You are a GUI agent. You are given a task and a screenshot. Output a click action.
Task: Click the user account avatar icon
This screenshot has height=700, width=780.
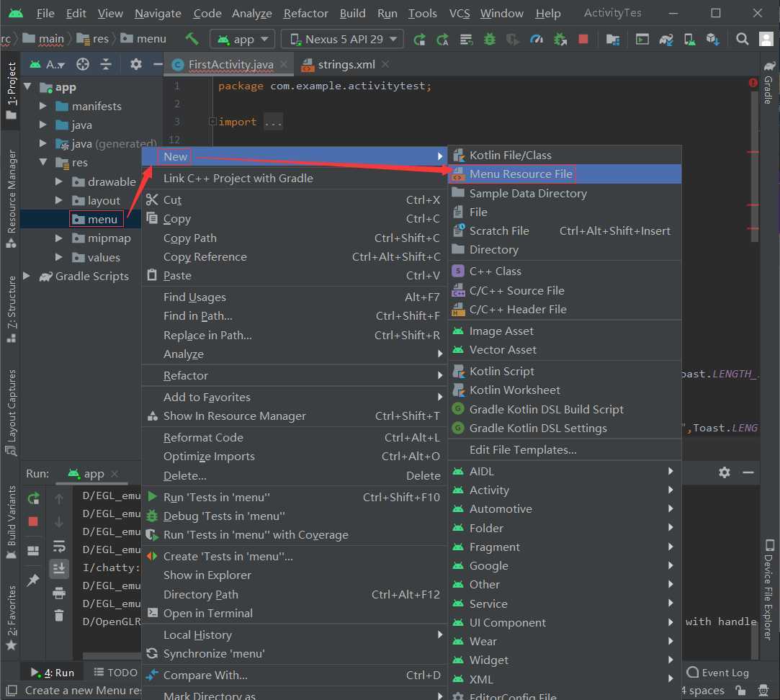766,39
